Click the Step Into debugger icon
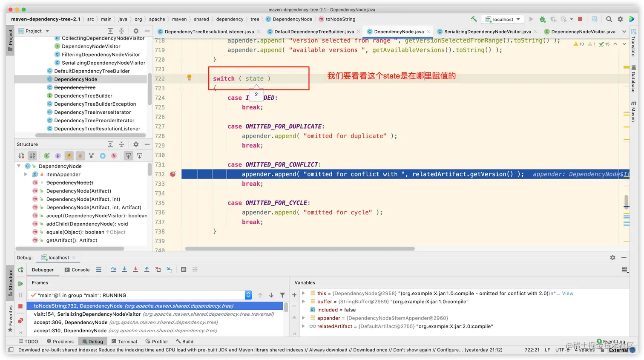Viewport: 644px width, 360px height. click(x=124, y=270)
